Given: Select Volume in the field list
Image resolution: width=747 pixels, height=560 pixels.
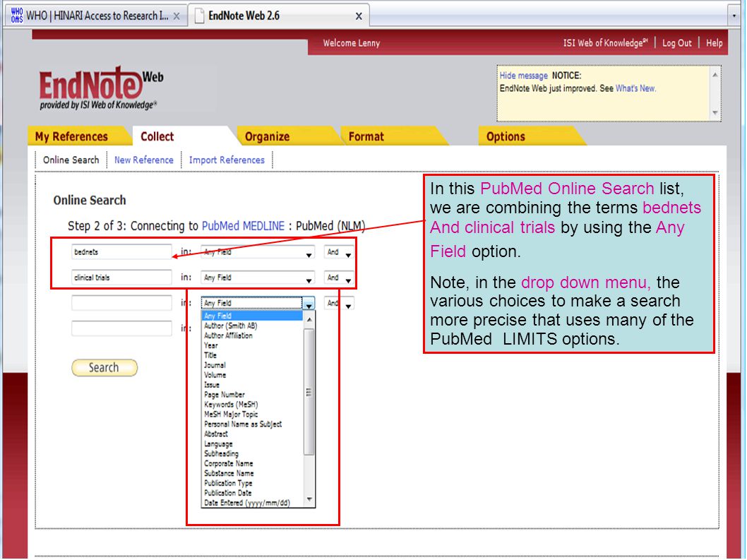Looking at the screenshot, I should (x=253, y=375).
